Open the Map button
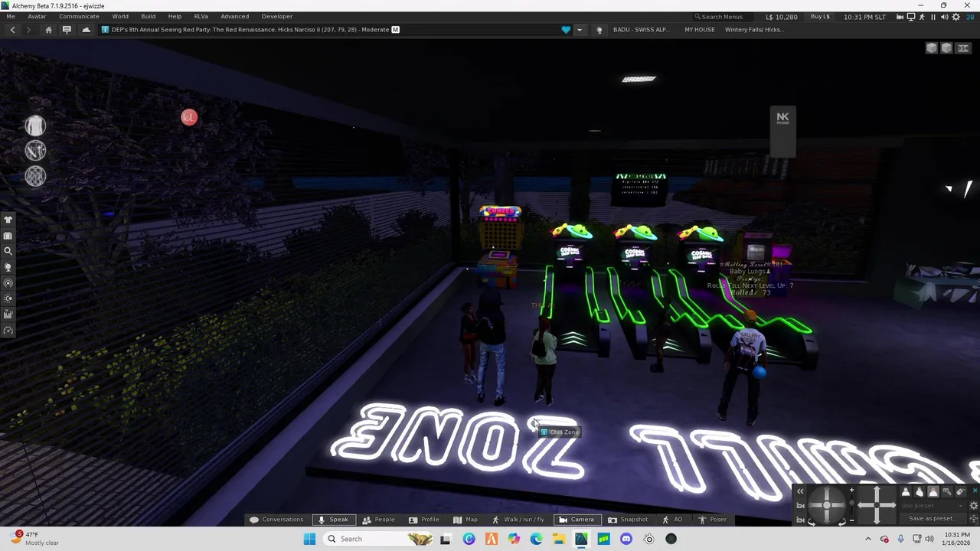980x551 pixels. pyautogui.click(x=465, y=520)
